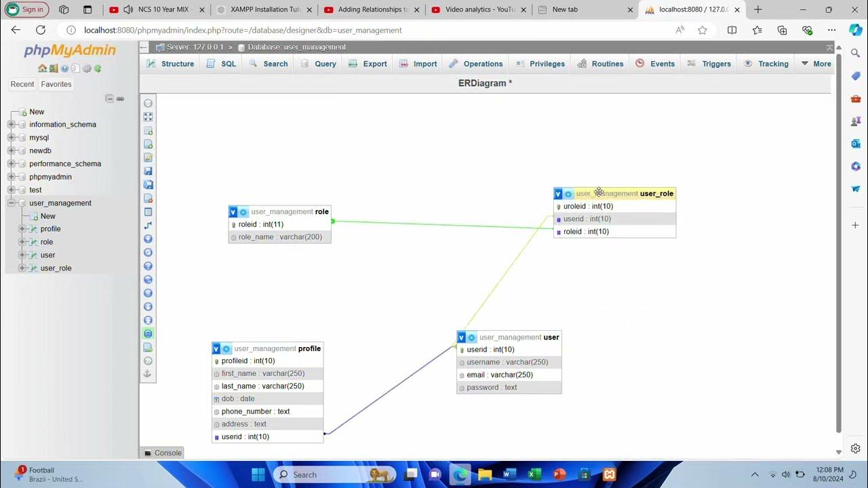Click the Save page designer icon
The image size is (868, 488).
pos(148,171)
